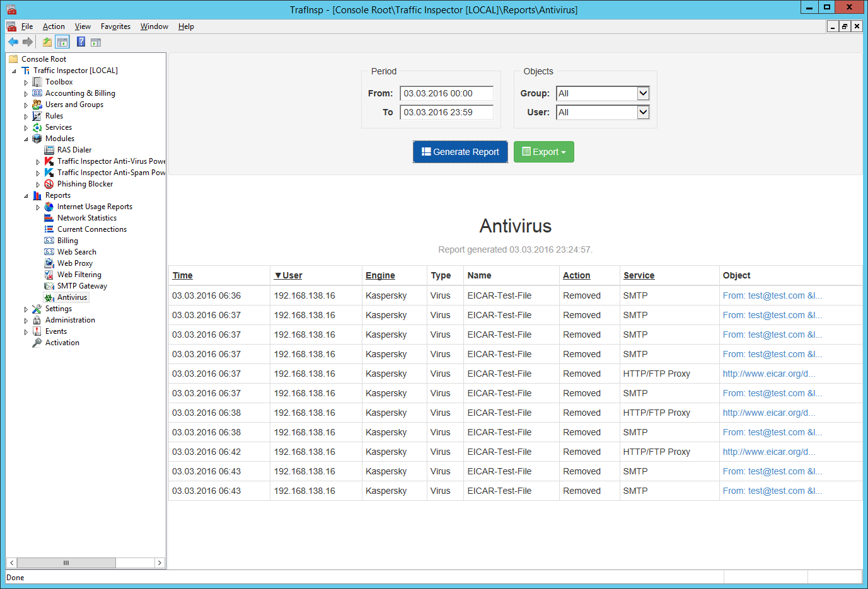Open the Help toolbar icon
Viewport: 868px width, 589px height.
point(81,42)
